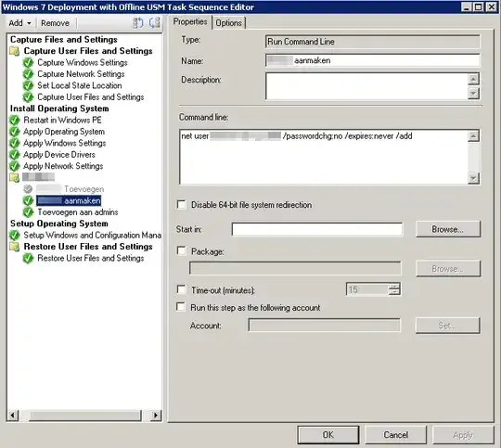Viewport: 501px width, 448px height.
Task: Click the disabled Account field
Action: [x=325, y=326]
